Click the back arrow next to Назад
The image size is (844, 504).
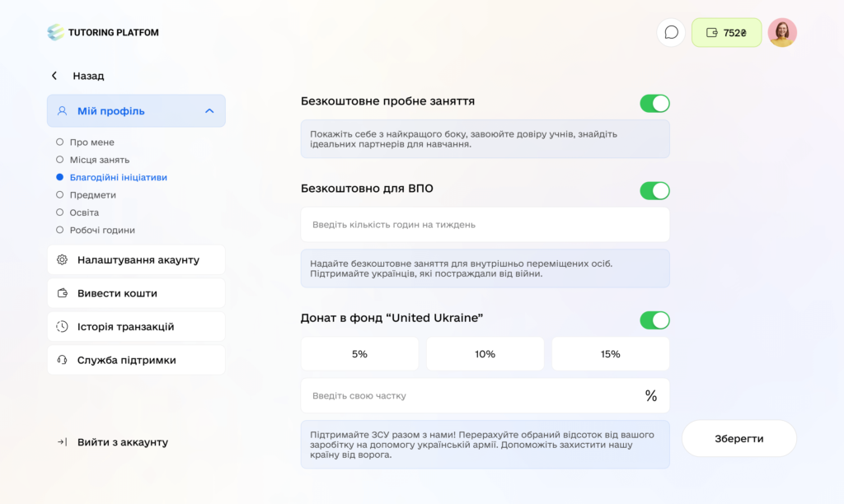tap(54, 76)
